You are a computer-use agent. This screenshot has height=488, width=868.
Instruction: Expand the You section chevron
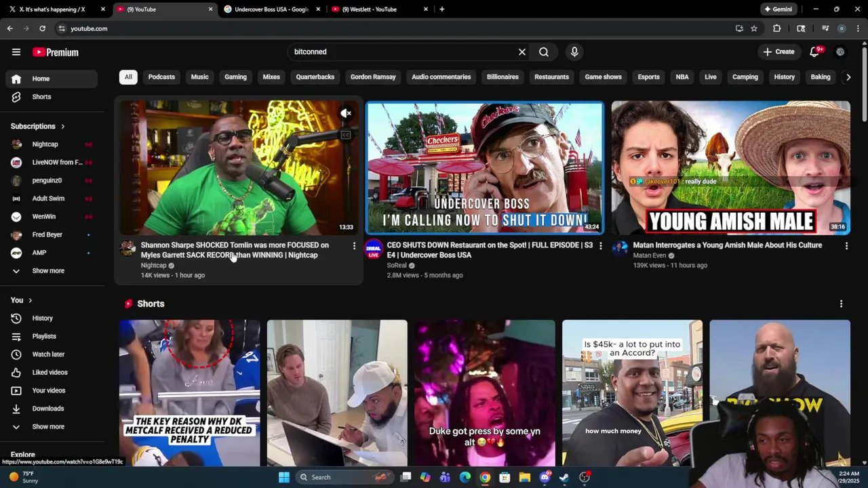(30, 300)
